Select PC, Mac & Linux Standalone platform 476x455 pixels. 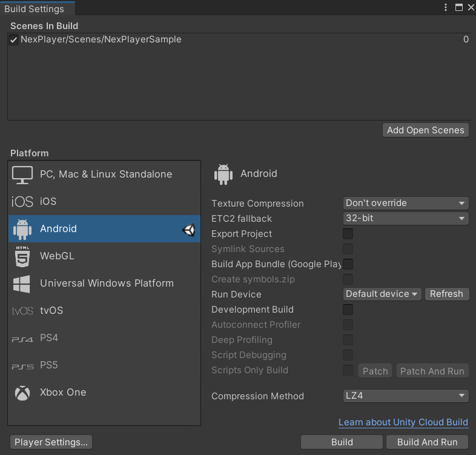click(104, 174)
